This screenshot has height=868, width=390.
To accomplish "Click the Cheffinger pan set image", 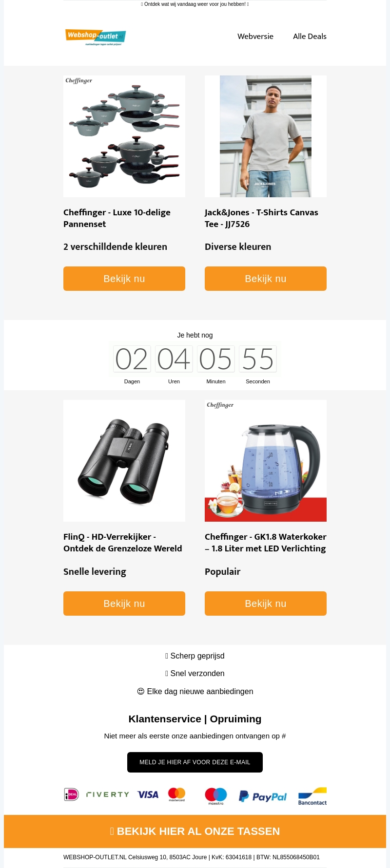I will coord(124,136).
